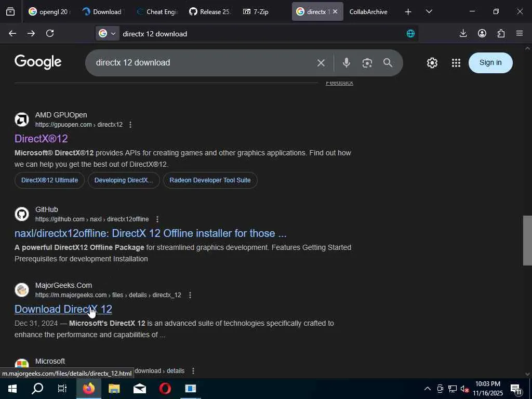Go to Google homepage via logo

click(38, 62)
